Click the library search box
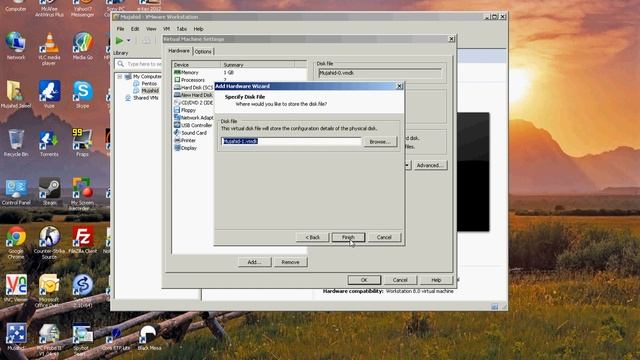The width and height of the screenshot is (640, 360). point(139,64)
